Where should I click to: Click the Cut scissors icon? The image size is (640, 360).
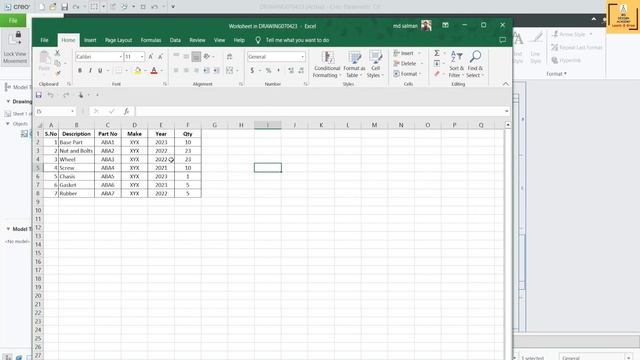point(58,53)
